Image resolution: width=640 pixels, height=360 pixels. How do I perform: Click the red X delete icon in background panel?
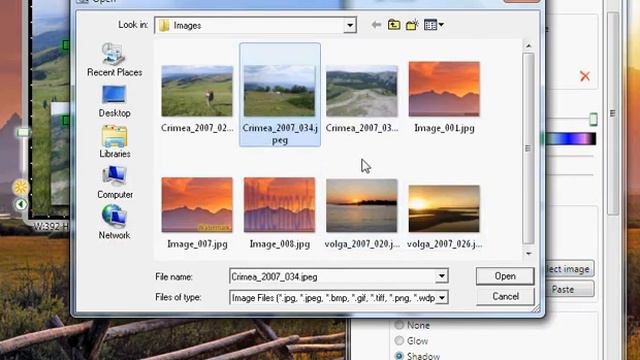[585, 76]
